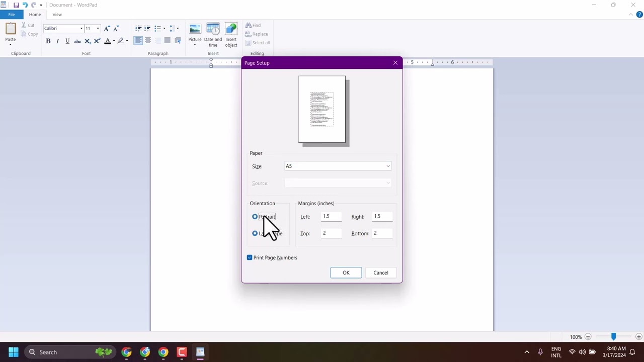Click the zoom out minus button
This screenshot has height=362, width=644.
pyautogui.click(x=588, y=337)
